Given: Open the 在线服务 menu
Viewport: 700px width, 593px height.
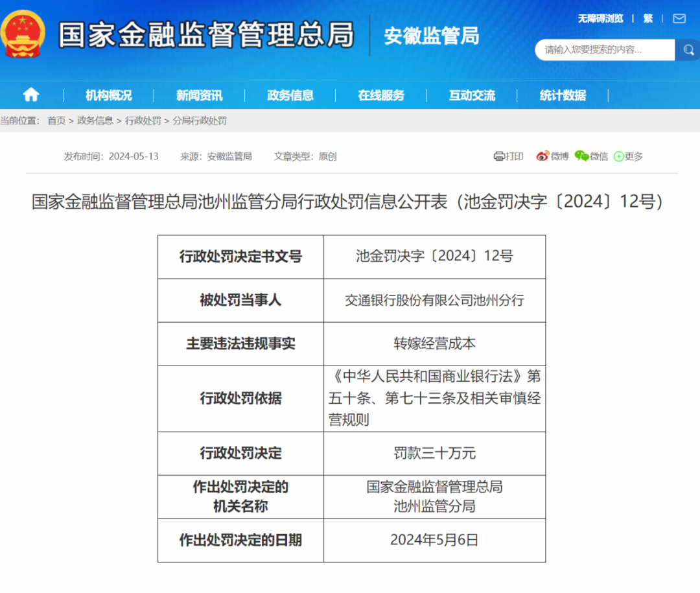Looking at the screenshot, I should [x=381, y=95].
